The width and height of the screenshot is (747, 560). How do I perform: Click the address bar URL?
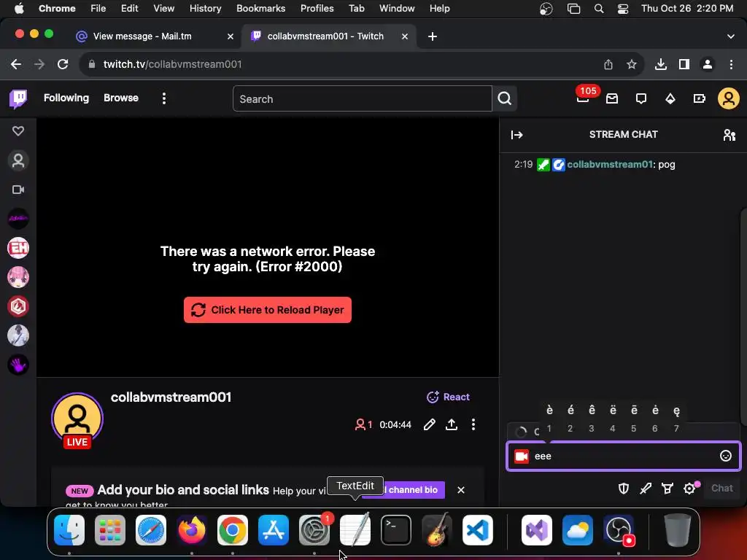click(x=172, y=64)
